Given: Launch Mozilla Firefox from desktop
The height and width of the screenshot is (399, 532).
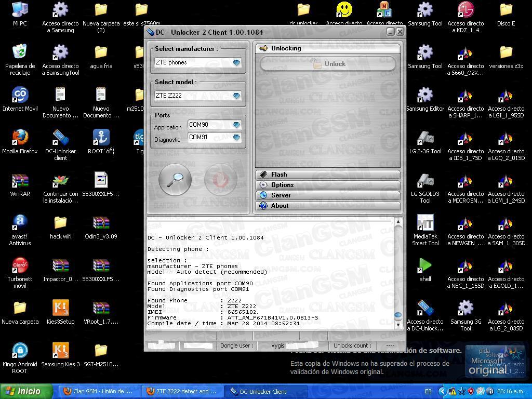Looking at the screenshot, I should [x=20, y=142].
